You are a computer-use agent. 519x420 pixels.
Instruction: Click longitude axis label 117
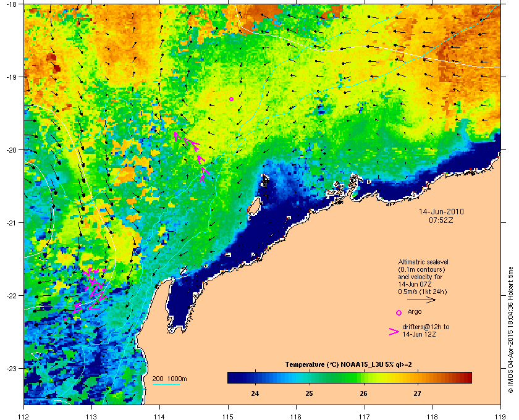(364, 416)
